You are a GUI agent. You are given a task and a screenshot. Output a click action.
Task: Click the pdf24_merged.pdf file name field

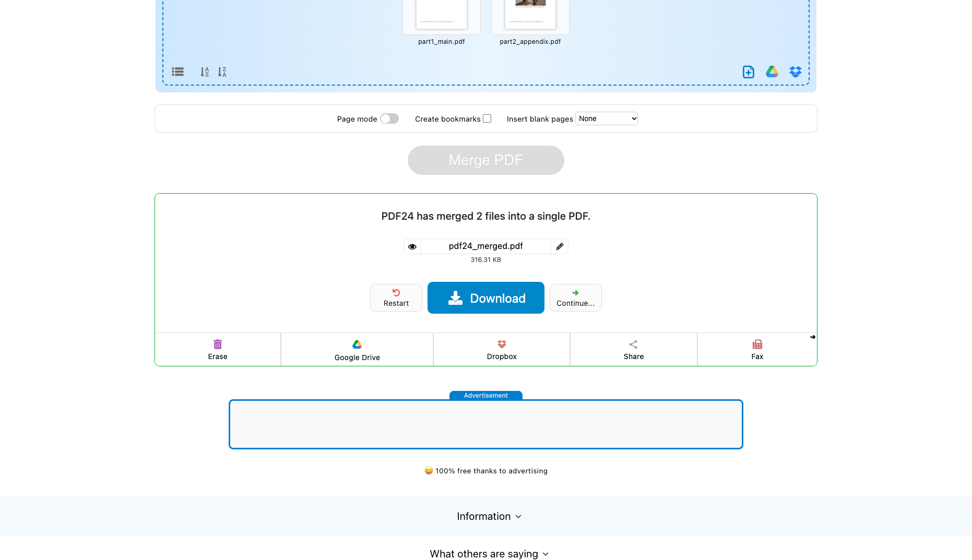[x=486, y=246]
